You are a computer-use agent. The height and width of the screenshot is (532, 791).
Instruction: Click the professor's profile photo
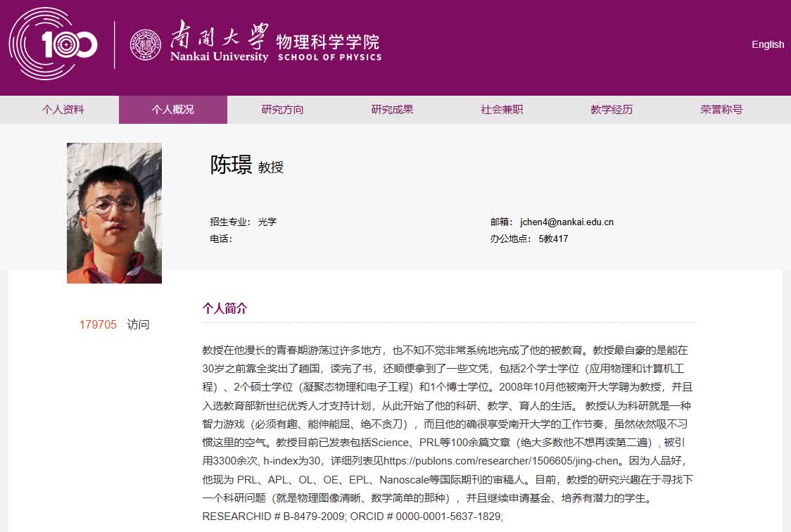[x=115, y=213]
